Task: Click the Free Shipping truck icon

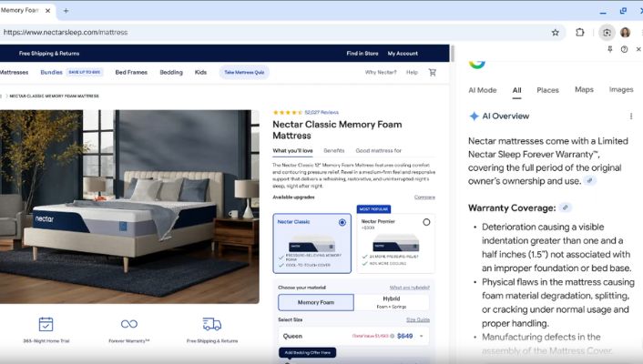Action: (211, 324)
